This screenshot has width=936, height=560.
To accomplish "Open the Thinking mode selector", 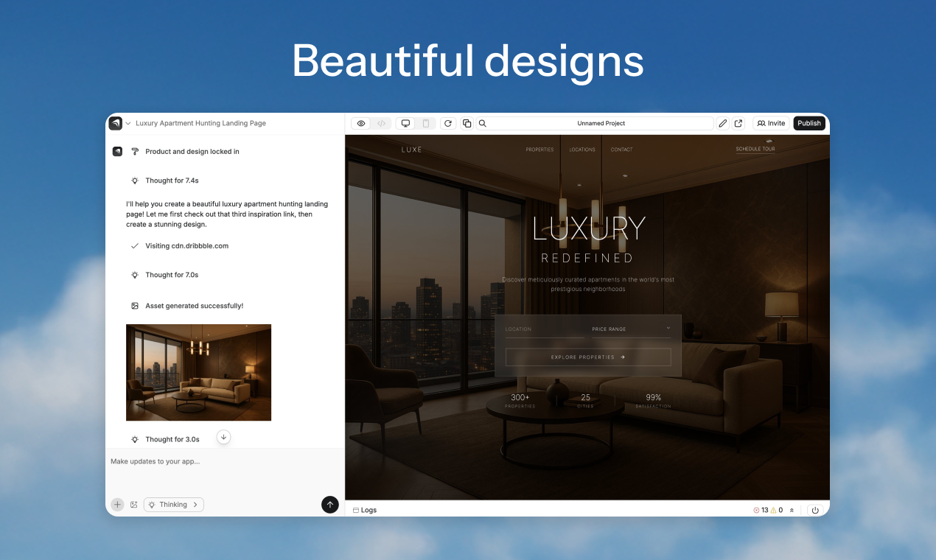I will point(174,505).
